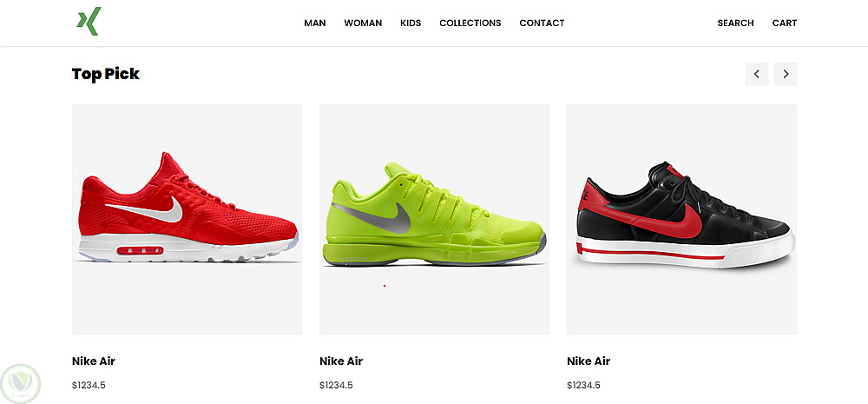This screenshot has height=404, width=868.
Task: Click Nike Air title under black shoe
Action: 589,361
